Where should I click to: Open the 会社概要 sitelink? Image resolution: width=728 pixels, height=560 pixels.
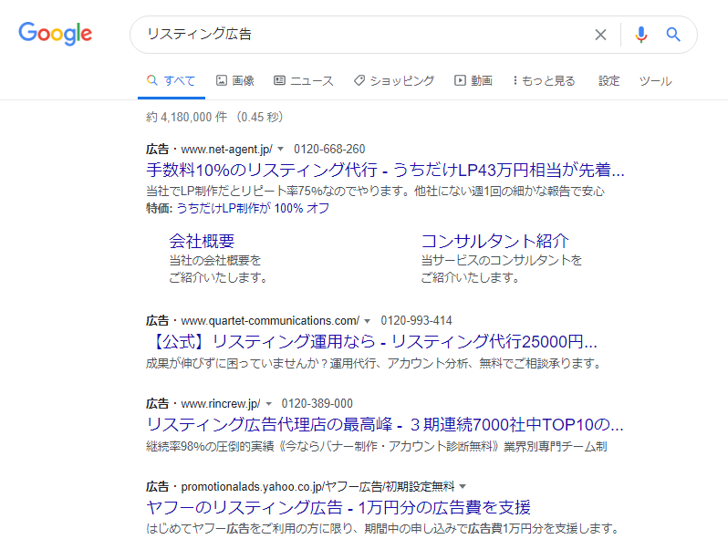pyautogui.click(x=202, y=241)
